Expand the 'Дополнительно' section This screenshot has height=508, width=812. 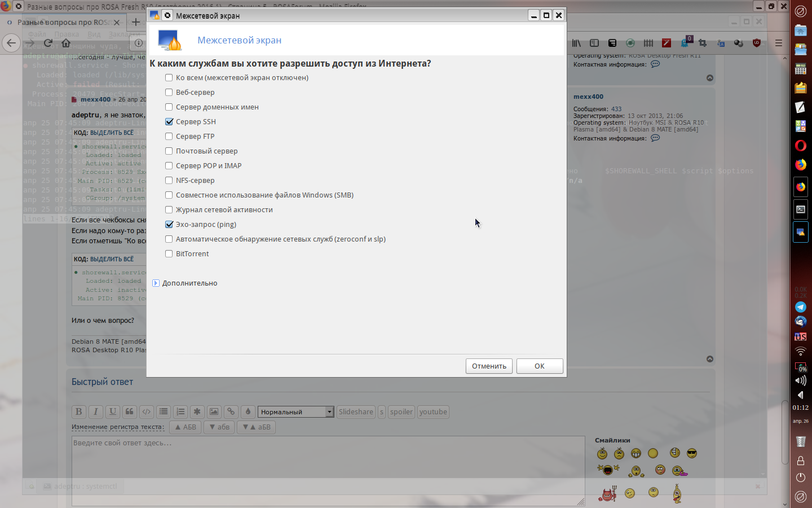156,283
